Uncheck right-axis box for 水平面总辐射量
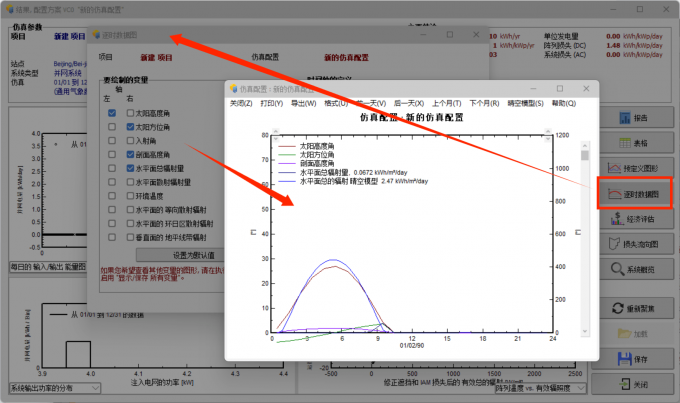The image size is (680, 403). 130,168
